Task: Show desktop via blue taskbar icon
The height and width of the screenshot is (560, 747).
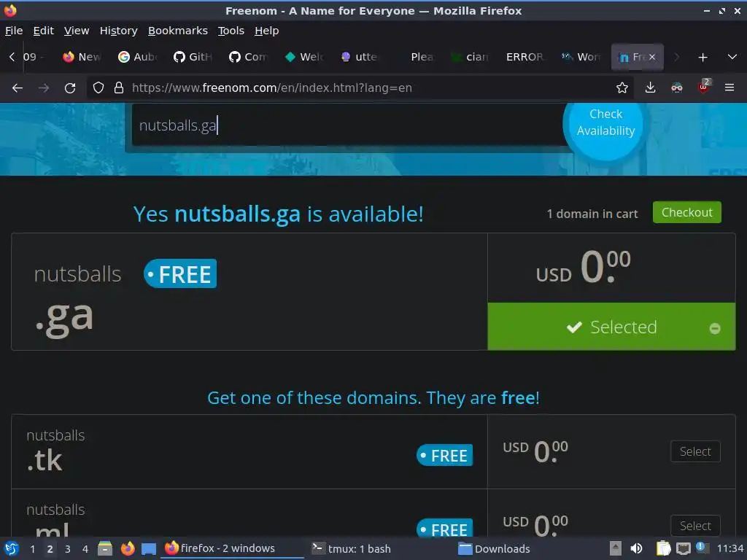Action: (149, 548)
